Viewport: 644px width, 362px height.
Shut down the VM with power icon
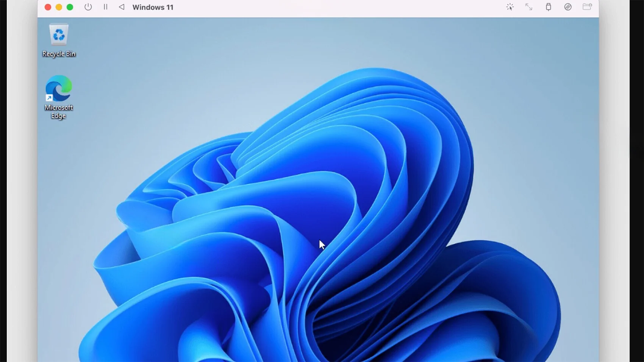pyautogui.click(x=88, y=7)
